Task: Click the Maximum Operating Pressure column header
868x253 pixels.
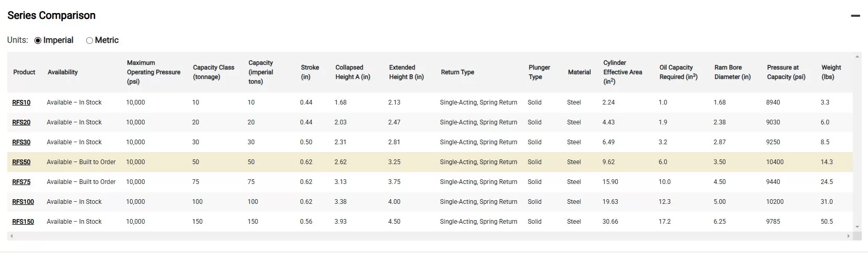Action: pyautogui.click(x=154, y=72)
